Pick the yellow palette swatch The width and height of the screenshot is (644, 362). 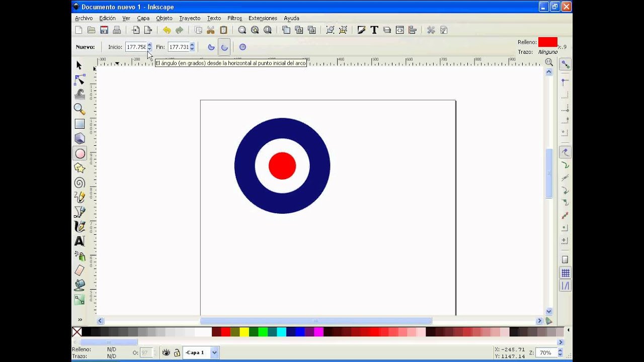244,332
